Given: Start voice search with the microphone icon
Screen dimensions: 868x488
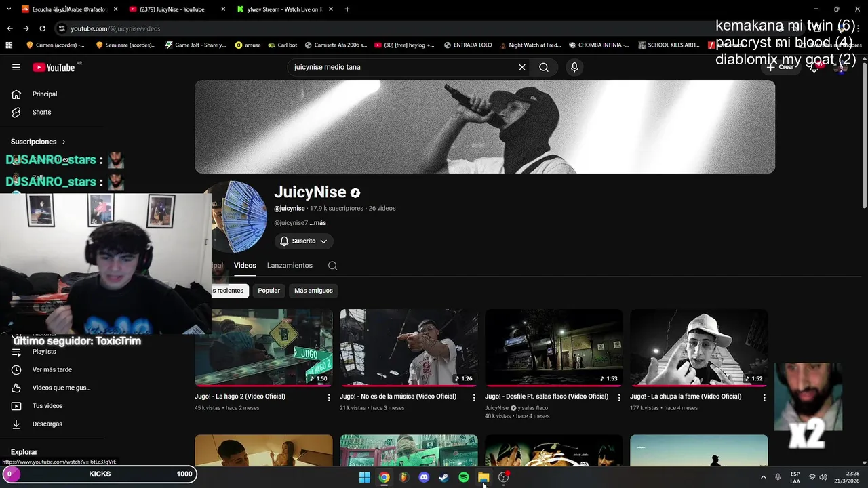Looking at the screenshot, I should point(574,67).
